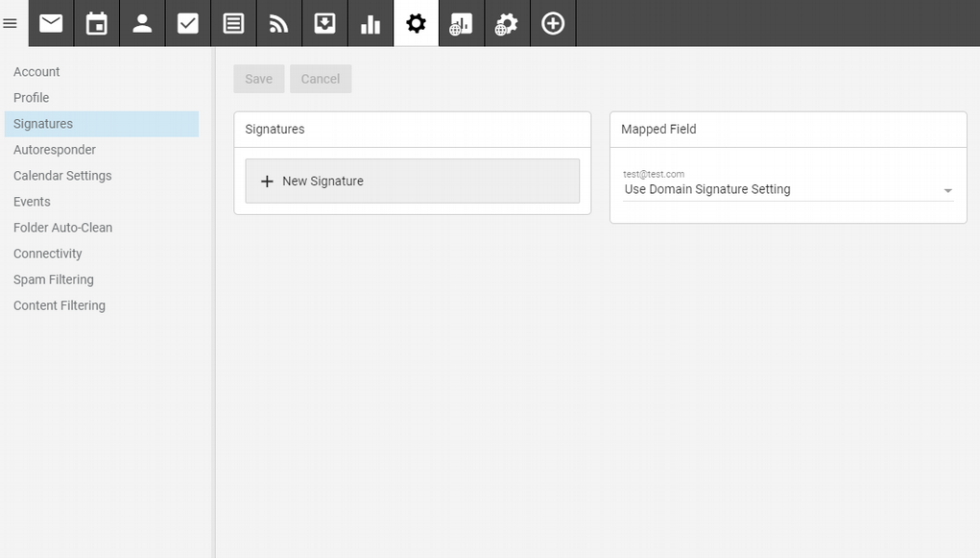This screenshot has width=980, height=558.
Task: Open the Calendar icon
Action: click(x=97, y=23)
